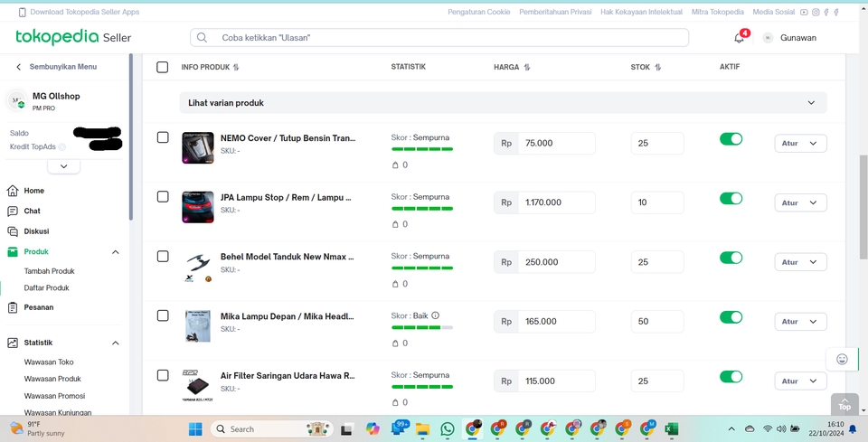868x442 pixels.
Task: Go to Pesanan in the sidebar
Action: [x=39, y=307]
